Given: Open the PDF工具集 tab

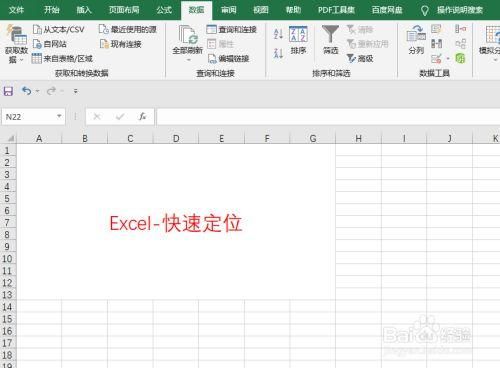Looking at the screenshot, I should click(x=336, y=10).
